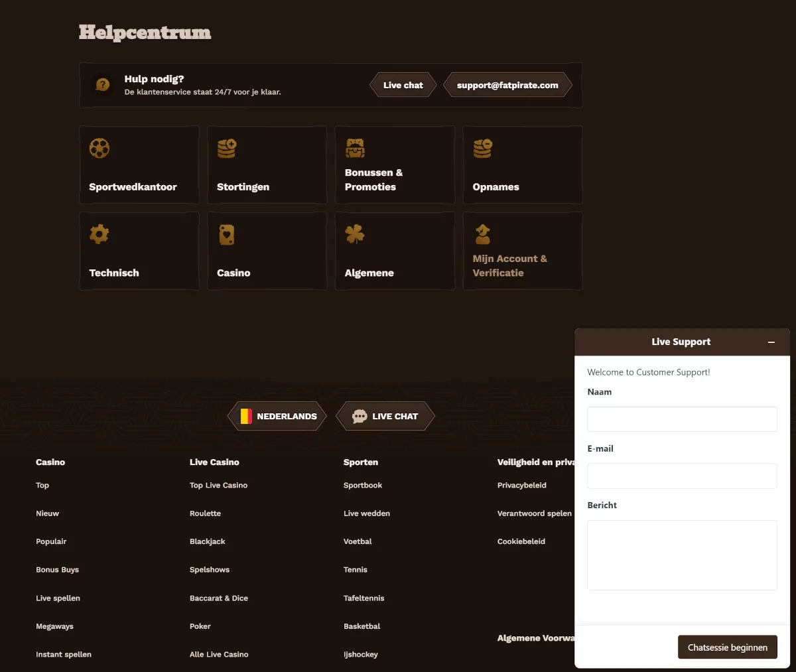Open Live wedden footer link
Image resolution: width=796 pixels, height=672 pixels.
coord(367,513)
